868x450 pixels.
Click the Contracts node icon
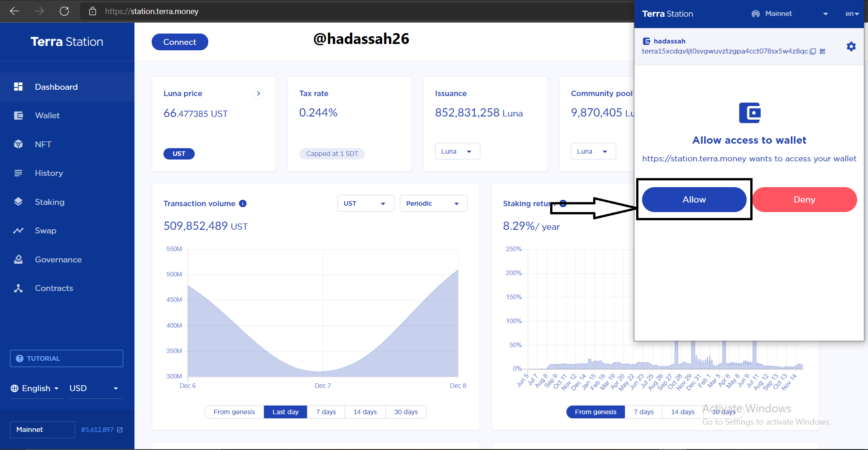tap(18, 288)
